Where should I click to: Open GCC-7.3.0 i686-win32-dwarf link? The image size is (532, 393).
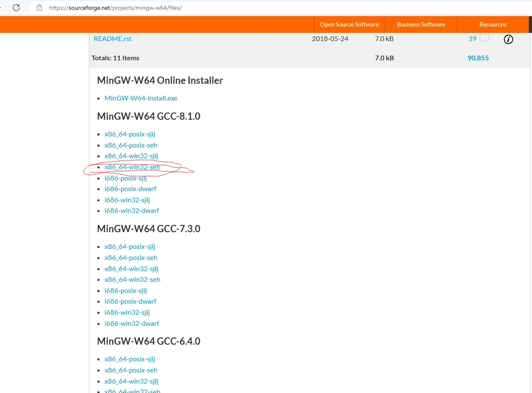[x=132, y=323]
